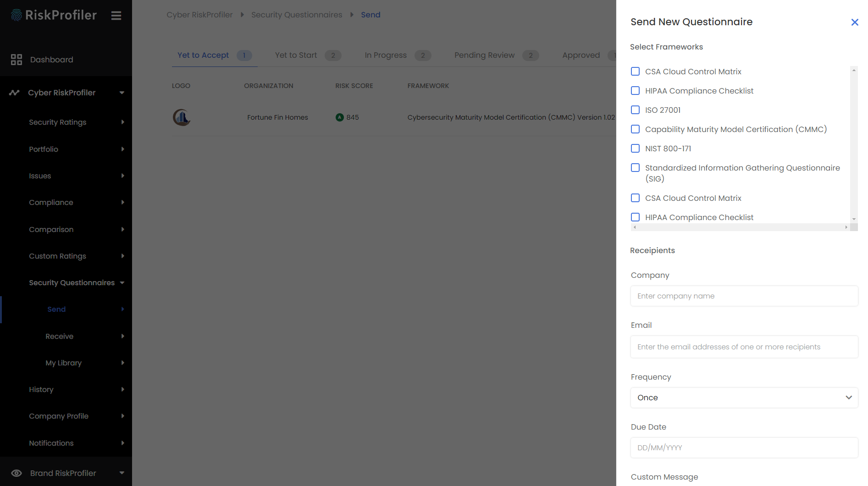868x486 pixels.
Task: Check the second CSA Cloud Control Matrix box
Action: pos(635,198)
